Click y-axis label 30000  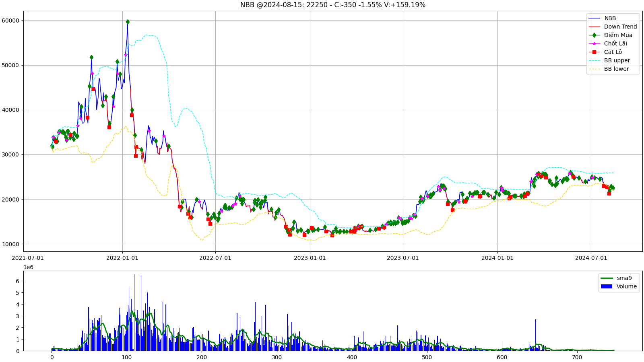coord(10,154)
